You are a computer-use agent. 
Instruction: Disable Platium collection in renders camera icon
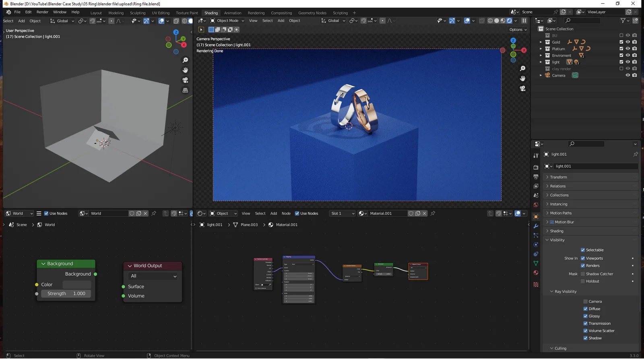(x=634, y=49)
